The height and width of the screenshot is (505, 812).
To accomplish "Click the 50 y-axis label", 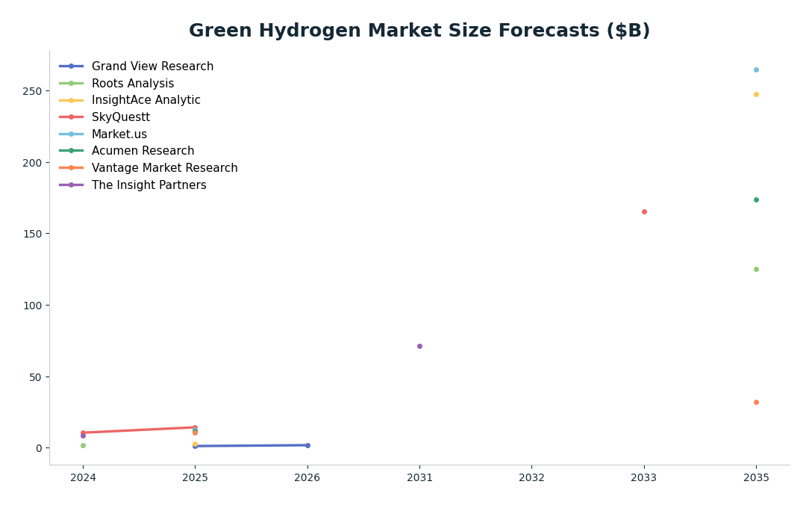I will click(x=36, y=377).
